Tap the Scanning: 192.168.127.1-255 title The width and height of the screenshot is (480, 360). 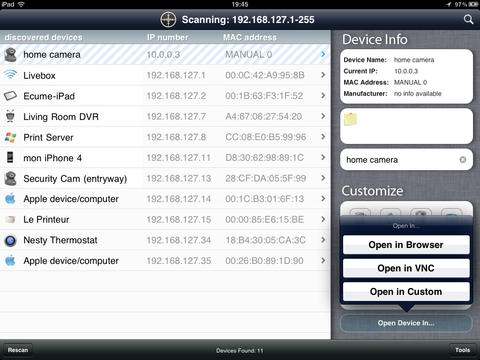point(248,20)
